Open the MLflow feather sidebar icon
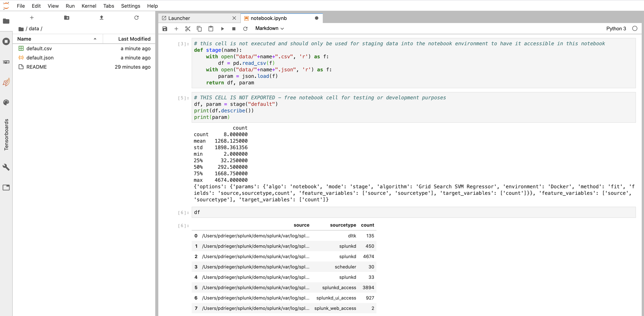Screen dimensions: 644x316 [x=6, y=82]
